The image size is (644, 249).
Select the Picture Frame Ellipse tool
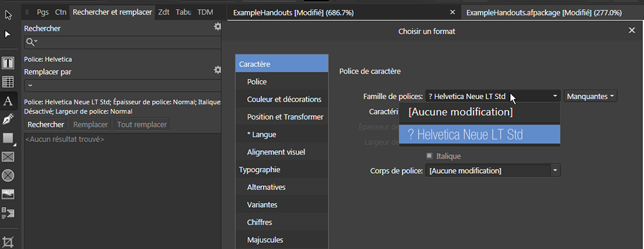pos(8,176)
